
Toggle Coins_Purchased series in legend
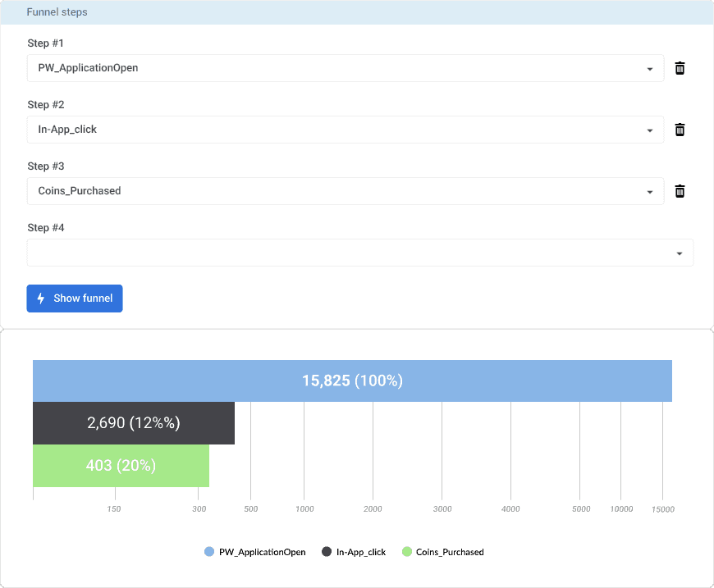pos(449,552)
